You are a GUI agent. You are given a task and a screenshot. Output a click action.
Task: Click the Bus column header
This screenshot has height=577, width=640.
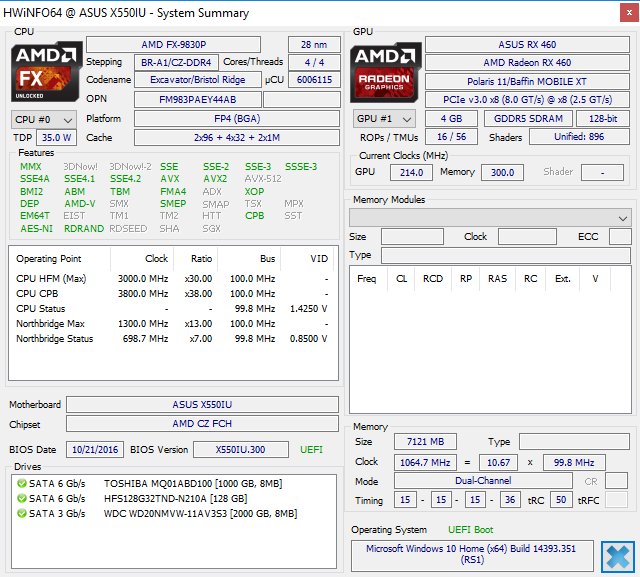coord(249,259)
